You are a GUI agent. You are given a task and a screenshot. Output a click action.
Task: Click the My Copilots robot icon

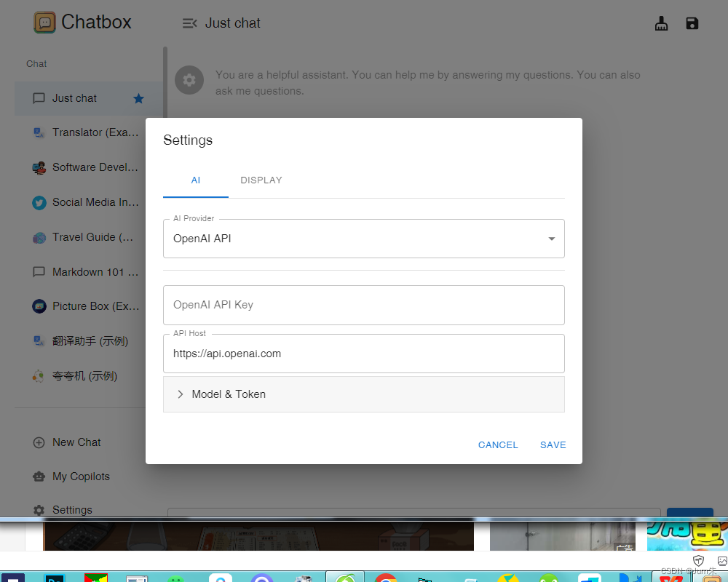pyautogui.click(x=39, y=477)
